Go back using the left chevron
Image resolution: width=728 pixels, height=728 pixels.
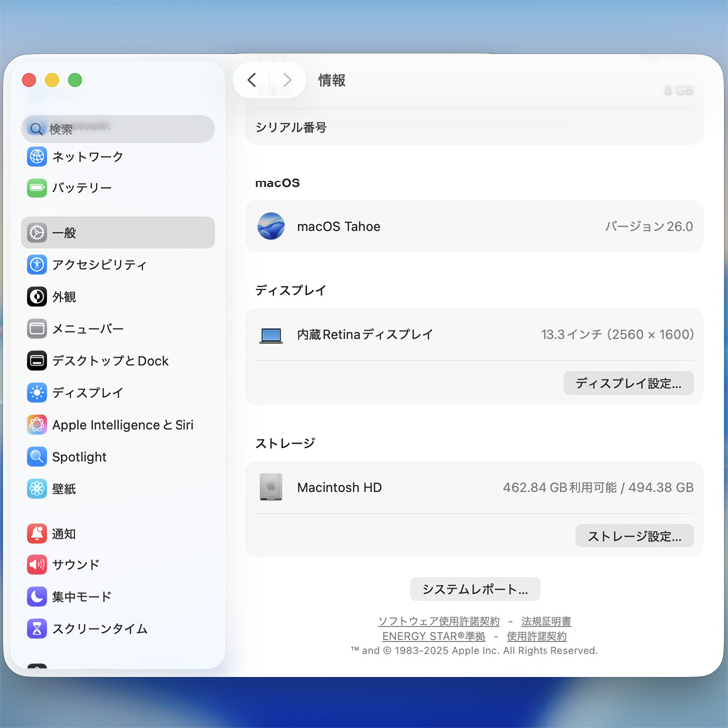[252, 80]
